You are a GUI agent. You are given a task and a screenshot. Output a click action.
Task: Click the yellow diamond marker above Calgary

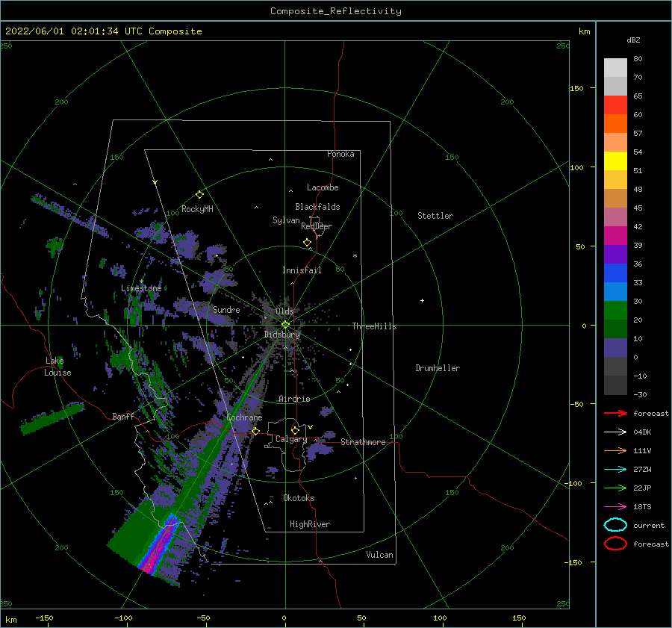pyautogui.click(x=295, y=430)
